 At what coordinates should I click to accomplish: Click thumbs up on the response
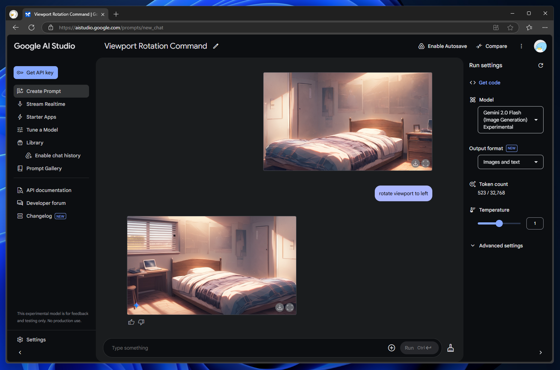click(x=131, y=322)
